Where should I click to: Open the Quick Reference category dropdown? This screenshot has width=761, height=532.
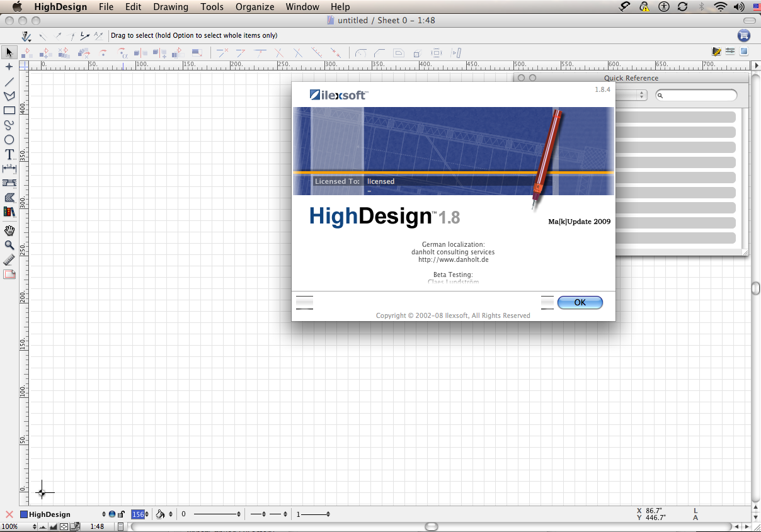[632, 95]
